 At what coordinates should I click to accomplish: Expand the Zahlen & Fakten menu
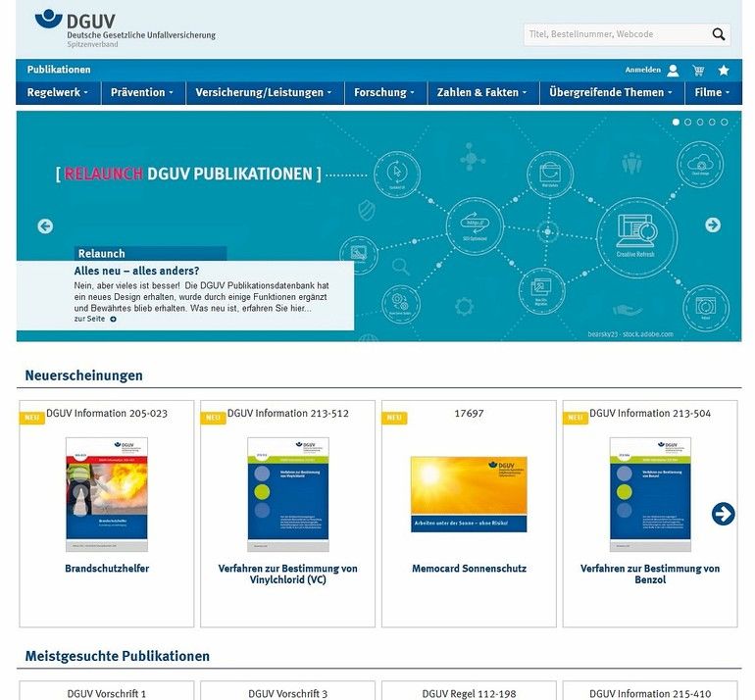[482, 92]
